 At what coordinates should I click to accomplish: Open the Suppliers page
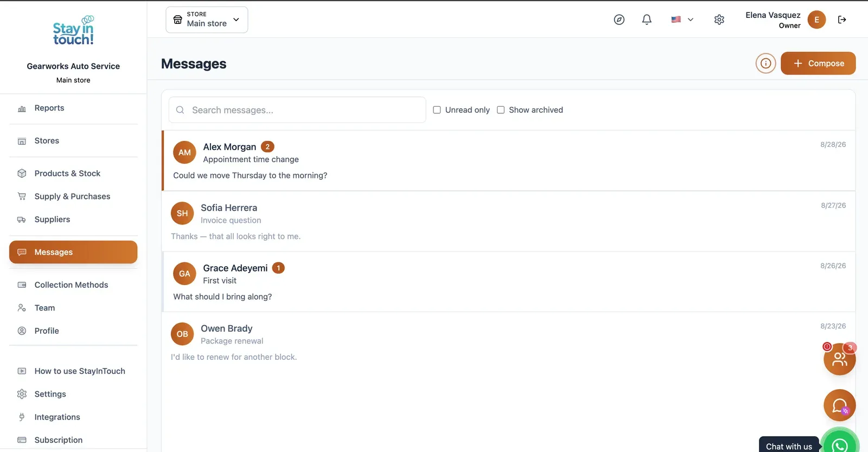pyautogui.click(x=73, y=219)
